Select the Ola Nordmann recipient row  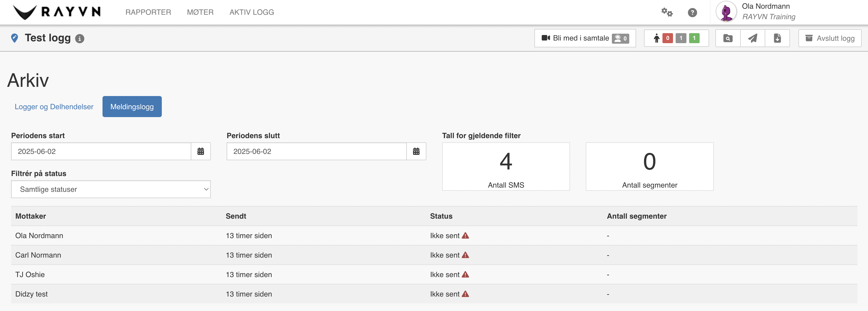434,235
